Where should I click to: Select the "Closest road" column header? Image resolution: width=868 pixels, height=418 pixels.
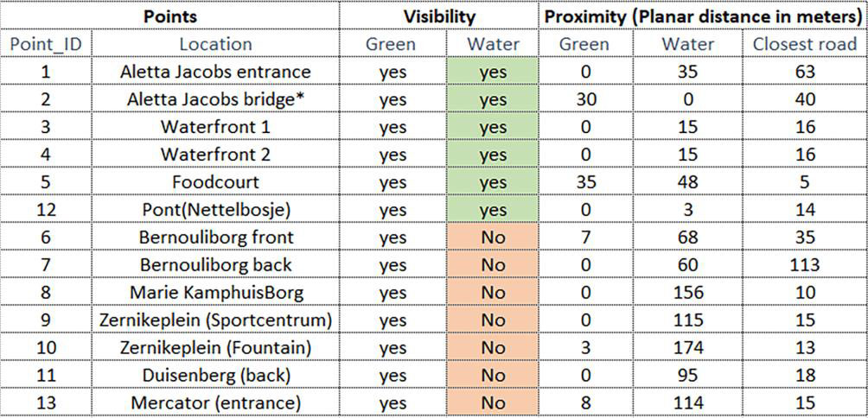[x=804, y=44]
